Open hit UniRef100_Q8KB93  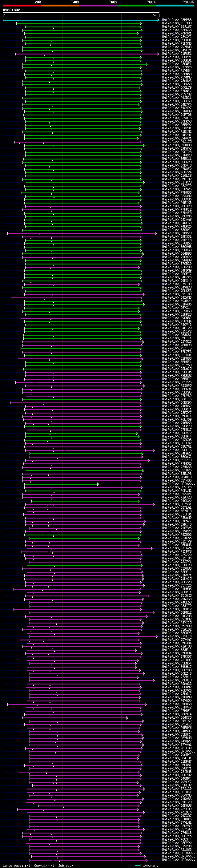pyautogui.click(x=177, y=345)
